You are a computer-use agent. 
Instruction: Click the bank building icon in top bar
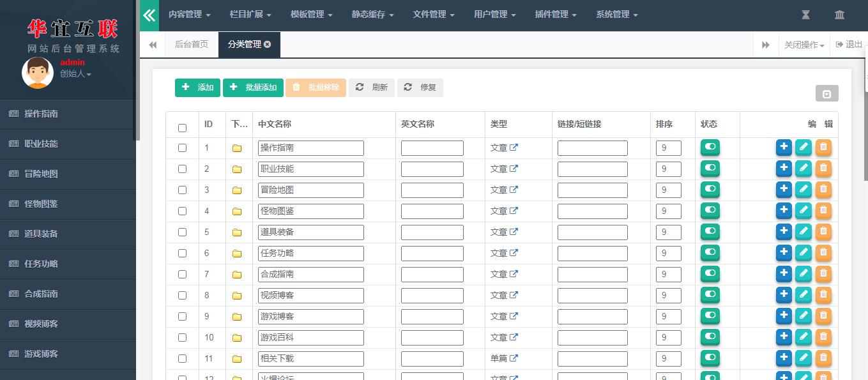tap(839, 15)
